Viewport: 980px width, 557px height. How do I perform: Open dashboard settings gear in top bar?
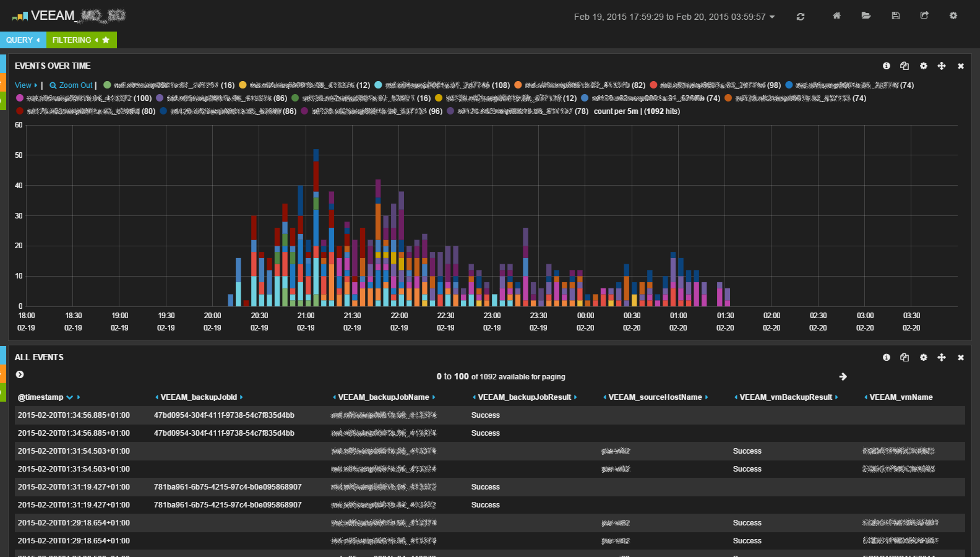pos(953,15)
